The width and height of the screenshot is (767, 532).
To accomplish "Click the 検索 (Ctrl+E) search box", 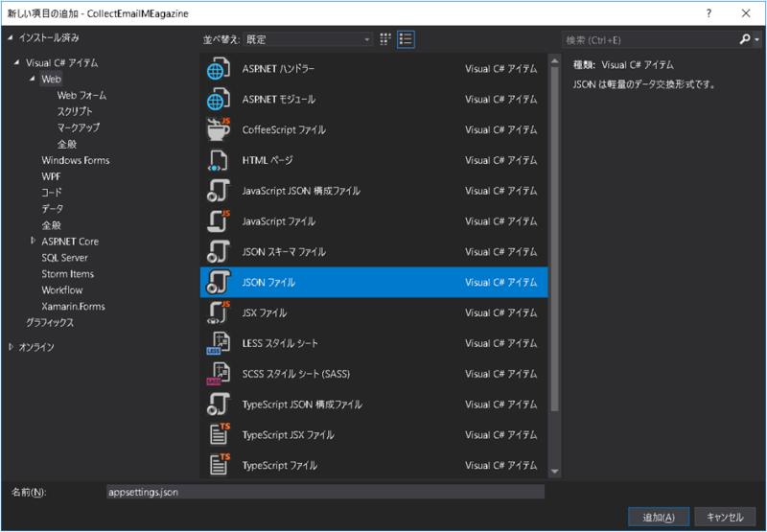I will coord(650,40).
